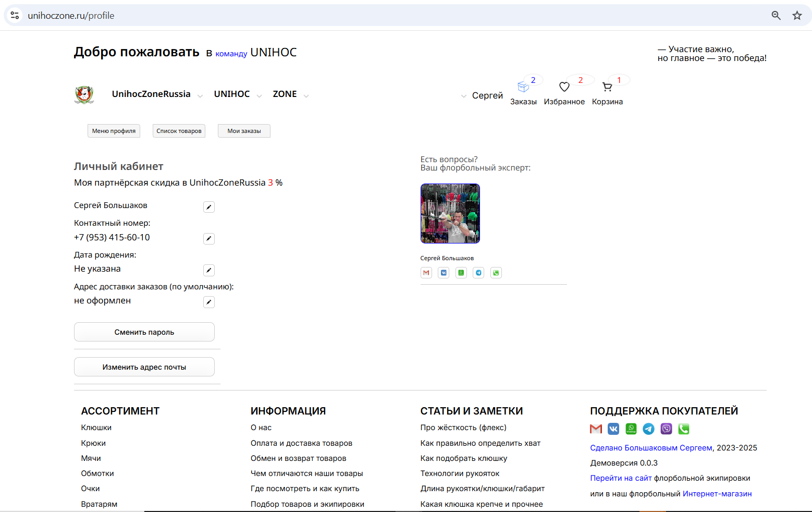The image size is (812, 512).
Task: View site information icon in address bar
Action: pos(15,16)
